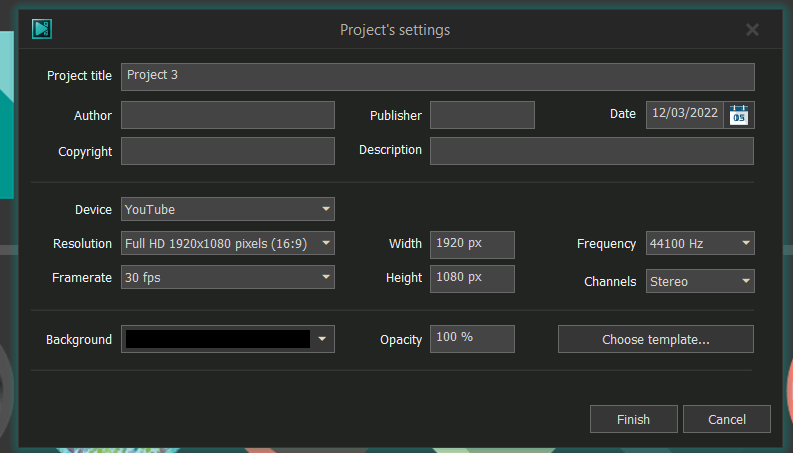The image size is (793, 453).
Task: Click the Resolution label
Action: coord(82,244)
